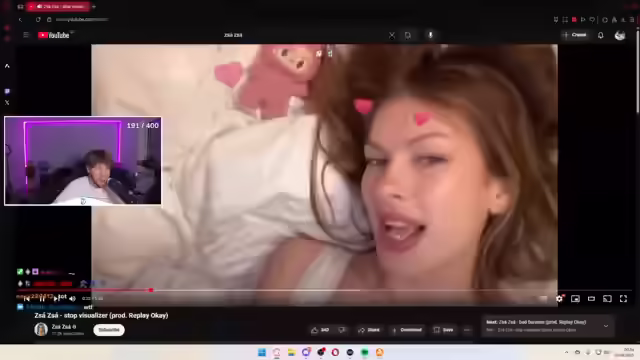Viewport: 640px width, 360px height.
Task: Enter full screen in the video player
Action: tap(623, 299)
